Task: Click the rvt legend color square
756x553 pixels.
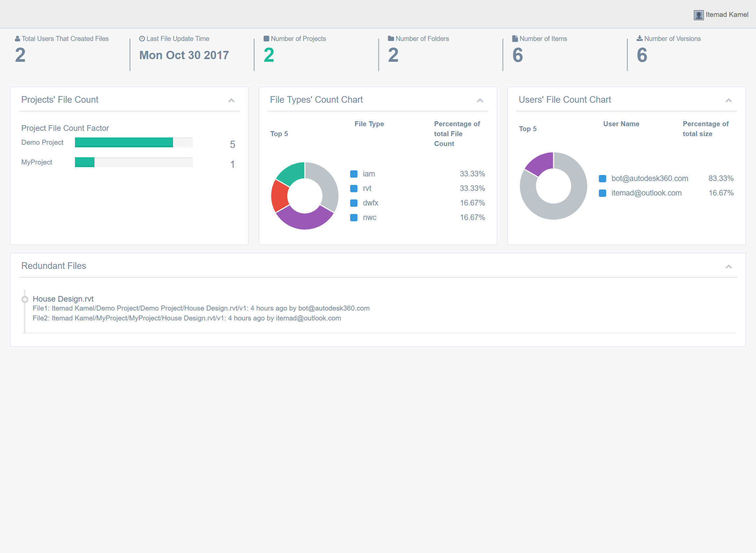Action: click(354, 188)
